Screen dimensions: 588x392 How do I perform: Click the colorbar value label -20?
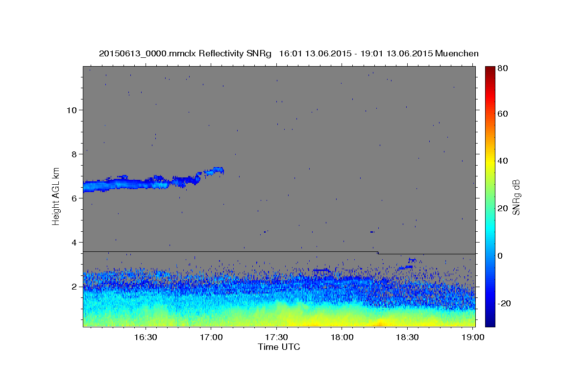[504, 303]
